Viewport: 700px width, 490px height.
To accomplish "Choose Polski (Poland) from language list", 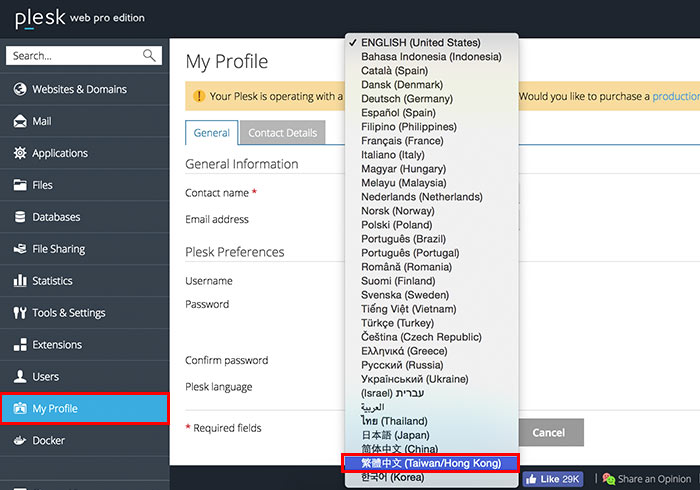I will (431, 225).
